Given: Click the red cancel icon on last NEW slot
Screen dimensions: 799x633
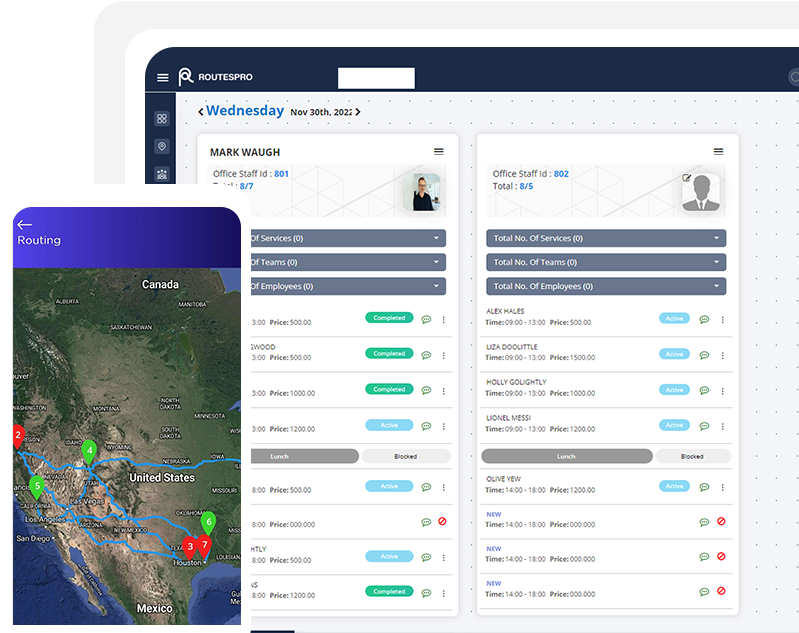Looking at the screenshot, I should (x=721, y=592).
